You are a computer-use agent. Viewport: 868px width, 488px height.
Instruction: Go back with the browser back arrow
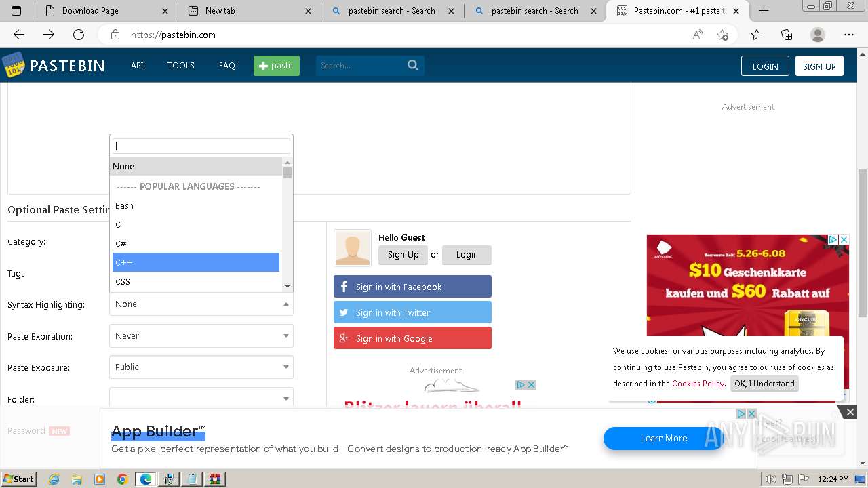[x=19, y=35]
